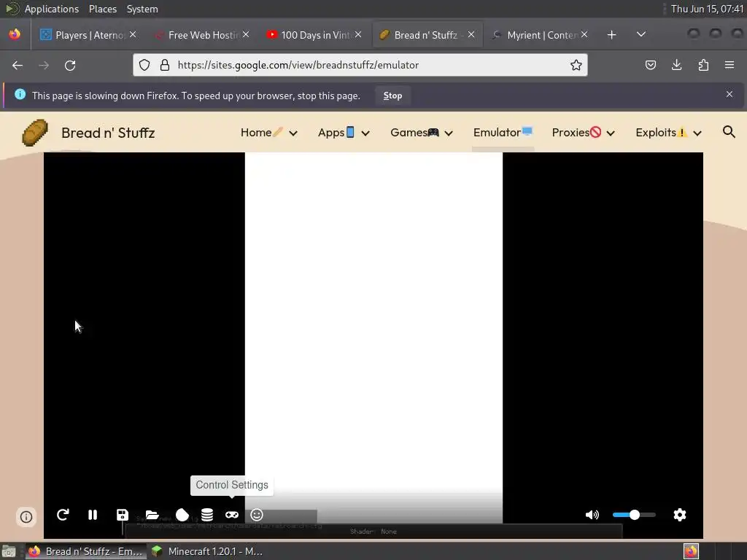Dismiss the slow page notification bar

point(729,94)
